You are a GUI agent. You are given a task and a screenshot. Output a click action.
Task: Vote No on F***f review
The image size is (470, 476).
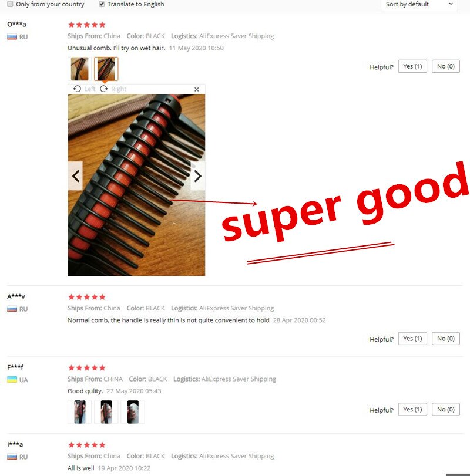point(446,410)
